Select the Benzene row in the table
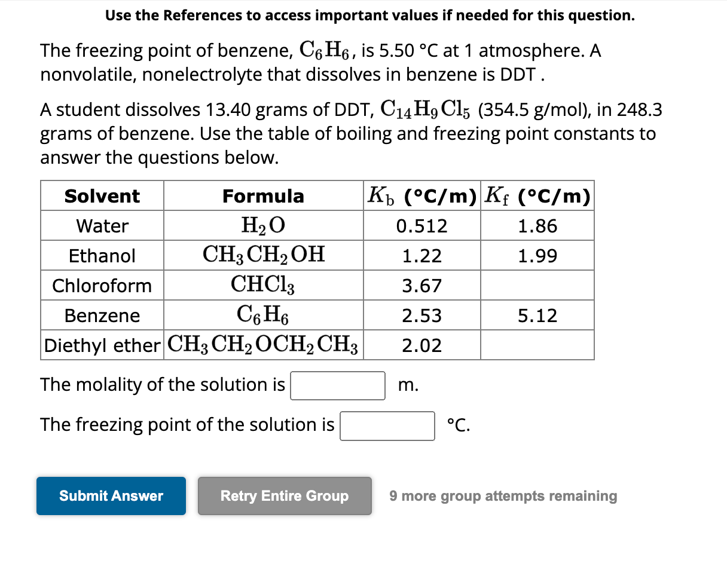Image resolution: width=727 pixels, height=588 pixels. coord(102,315)
